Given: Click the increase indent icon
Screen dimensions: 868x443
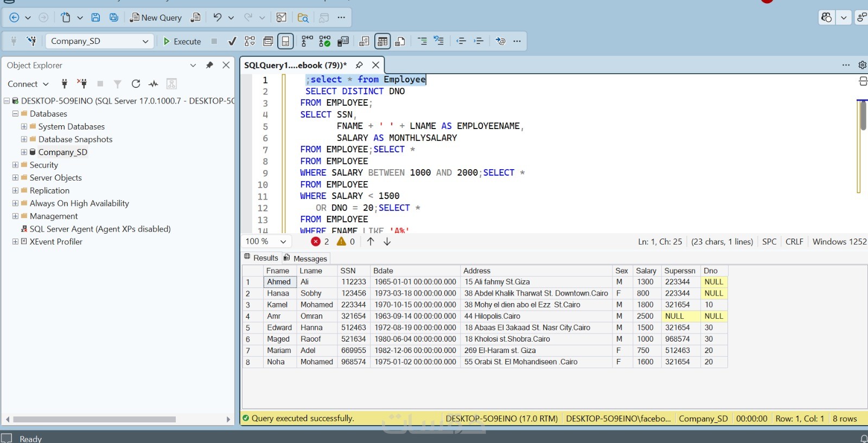Looking at the screenshot, I should [x=478, y=41].
